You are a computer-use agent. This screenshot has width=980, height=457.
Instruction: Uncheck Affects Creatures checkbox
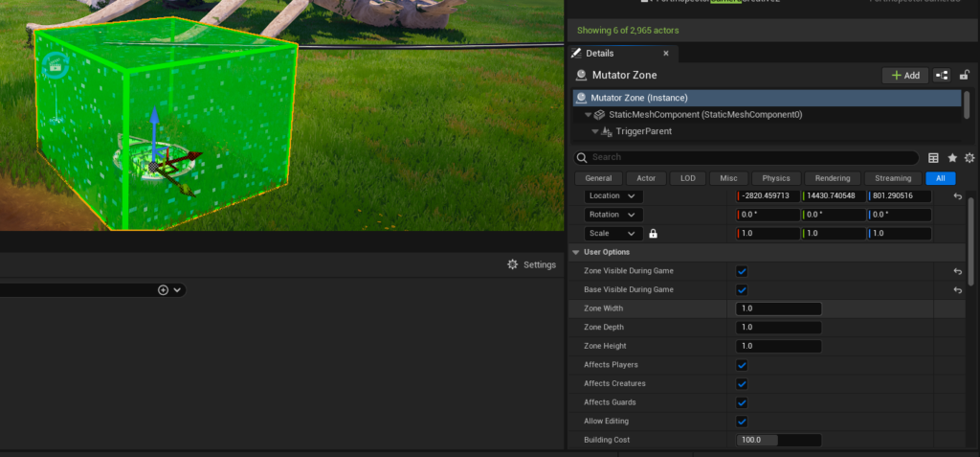pos(742,384)
